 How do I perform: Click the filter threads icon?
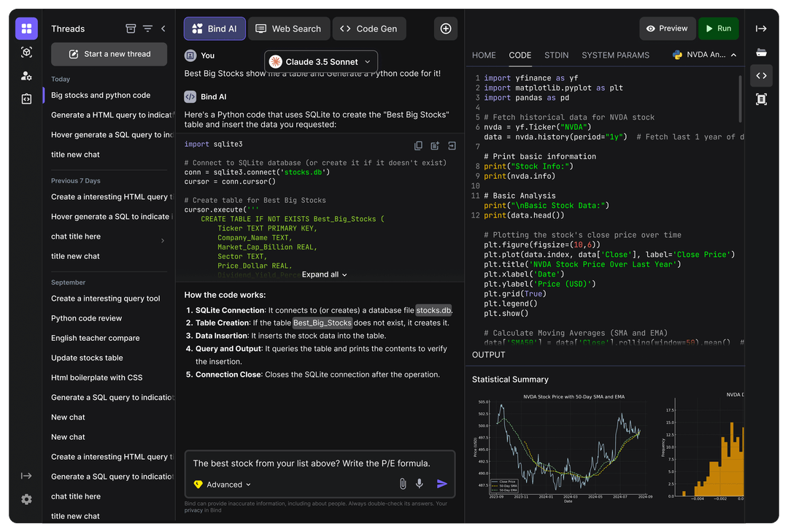147,28
